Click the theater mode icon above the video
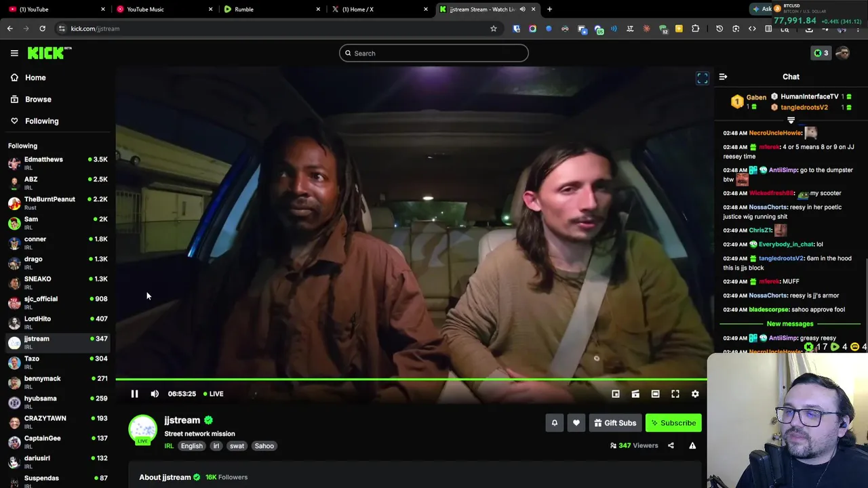Viewport: 868px width, 488px height. [x=703, y=79]
